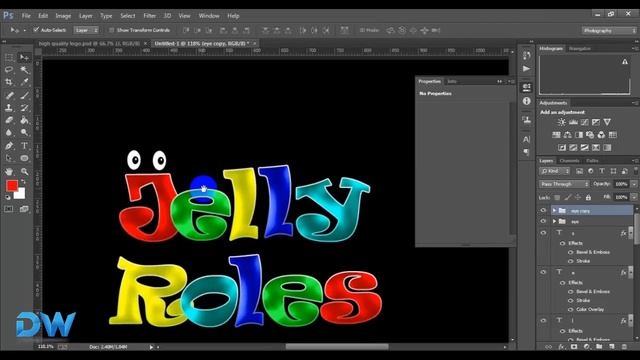The height and width of the screenshot is (360, 640).
Task: Open the Actions panel play icon
Action: (x=527, y=69)
